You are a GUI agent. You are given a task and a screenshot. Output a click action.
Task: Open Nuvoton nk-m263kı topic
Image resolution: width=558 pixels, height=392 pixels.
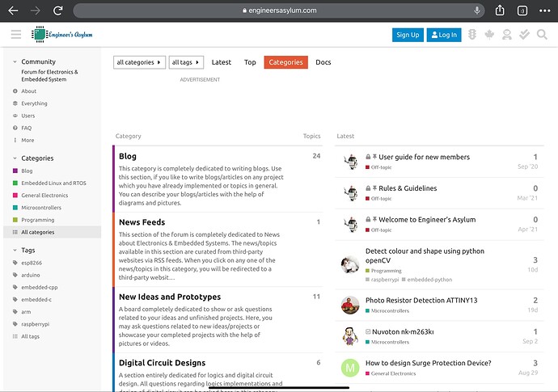pyautogui.click(x=403, y=331)
